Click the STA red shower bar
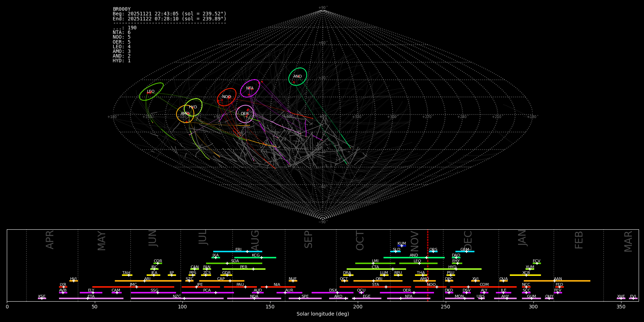Image resolution: width=644 pixels, height=322 pixels. 375,287
